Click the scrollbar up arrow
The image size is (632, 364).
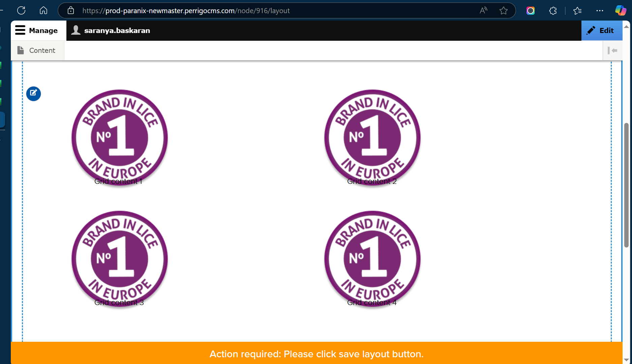pos(626,26)
